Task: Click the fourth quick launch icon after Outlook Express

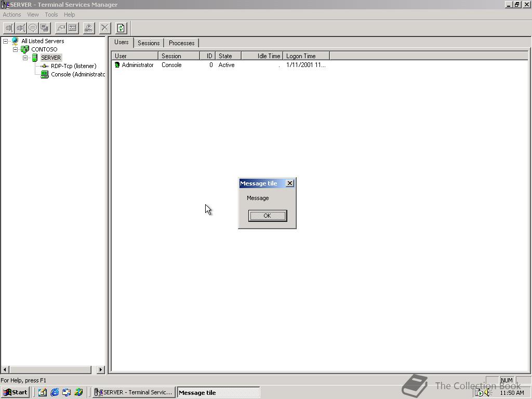Action: (79, 392)
